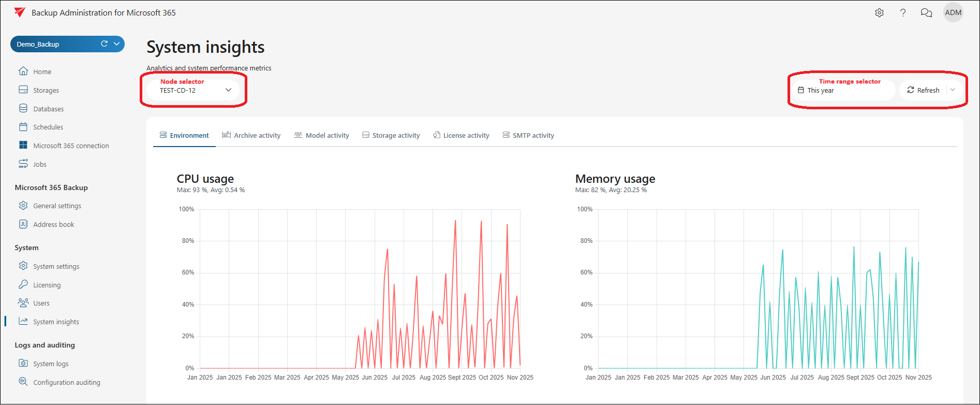The width and height of the screenshot is (980, 405).
Task: Open Licensing in the System section
Action: coord(47,285)
